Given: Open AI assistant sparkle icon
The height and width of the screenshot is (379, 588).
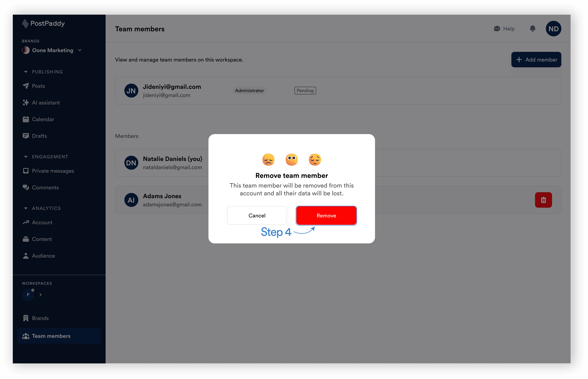Looking at the screenshot, I should [x=26, y=103].
